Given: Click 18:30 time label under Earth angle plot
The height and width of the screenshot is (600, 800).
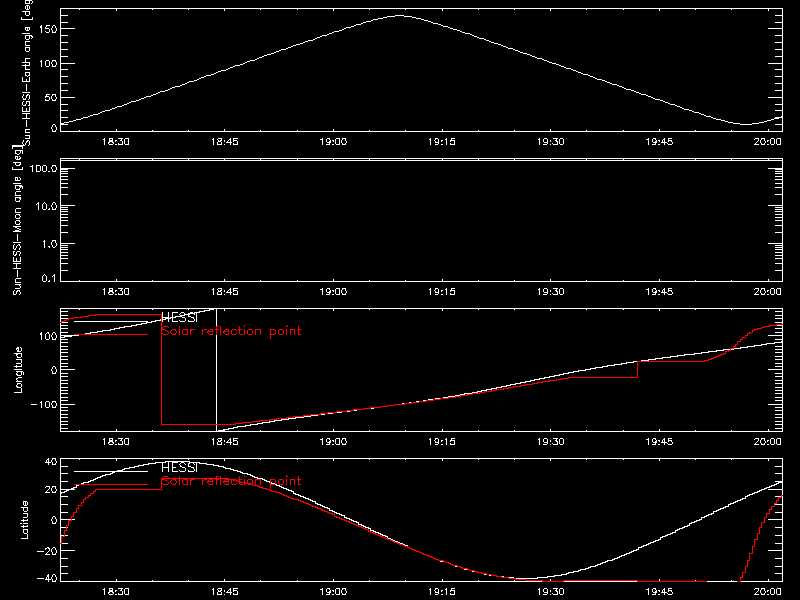Looking at the screenshot, I should pos(116,142).
